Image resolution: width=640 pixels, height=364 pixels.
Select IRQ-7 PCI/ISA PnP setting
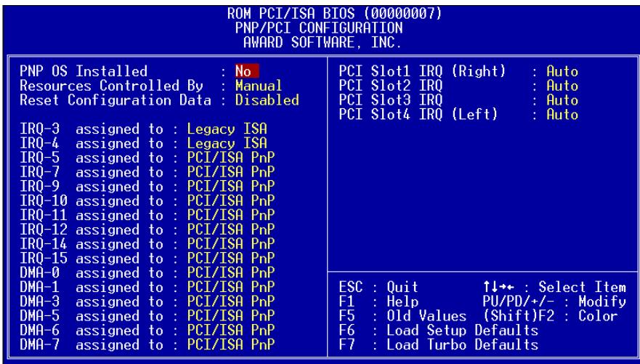point(231,172)
